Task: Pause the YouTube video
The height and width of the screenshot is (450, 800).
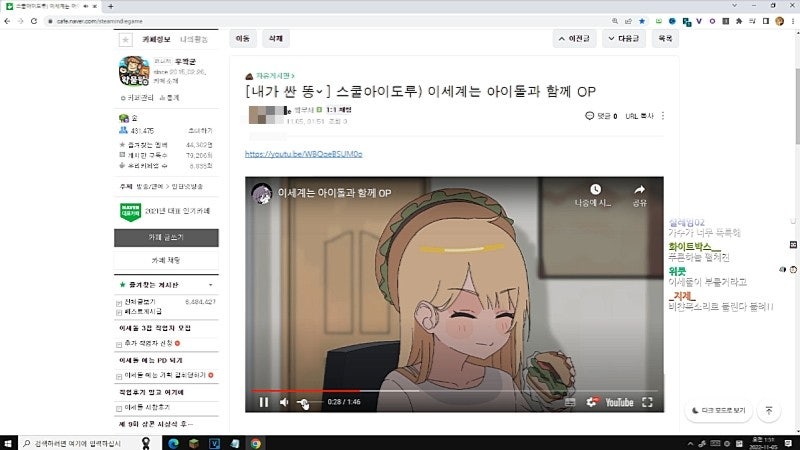Action: [x=263, y=402]
